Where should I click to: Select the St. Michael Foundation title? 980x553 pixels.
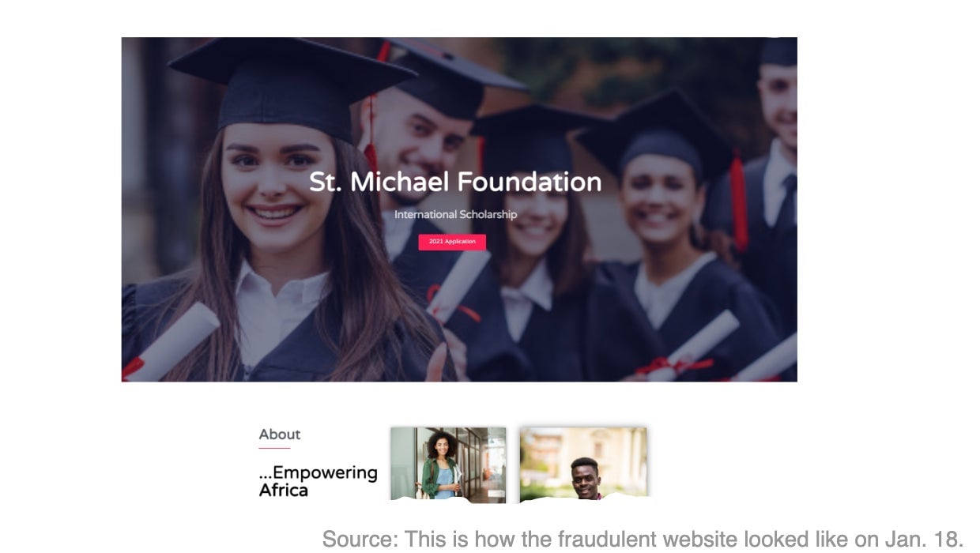click(x=455, y=182)
